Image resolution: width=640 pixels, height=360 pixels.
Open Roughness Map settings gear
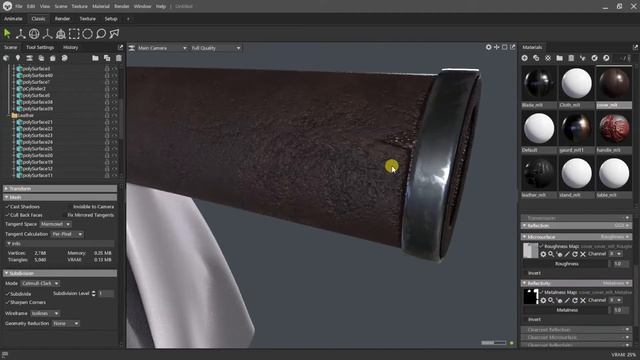[x=543, y=254]
